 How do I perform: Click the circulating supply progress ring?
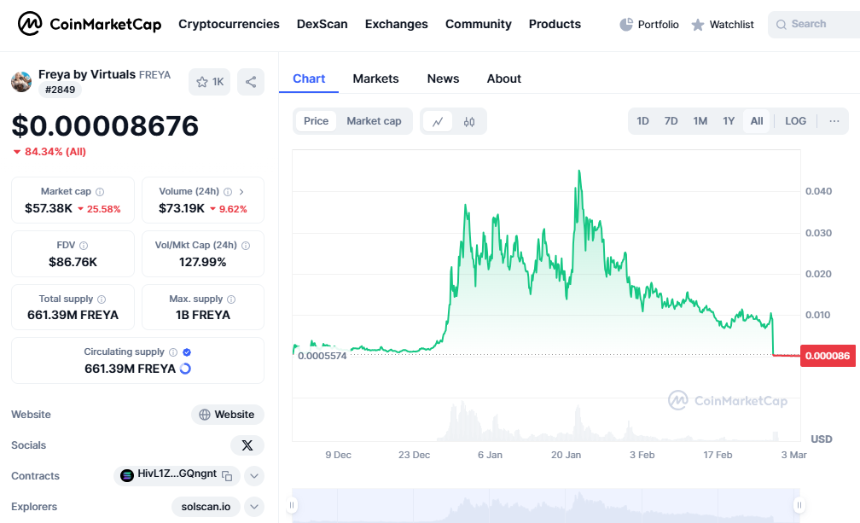coord(185,369)
